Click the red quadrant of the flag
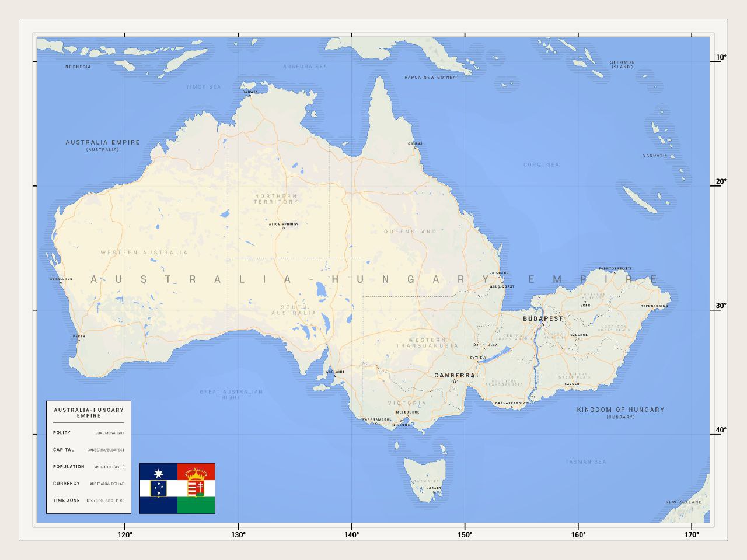Viewport: 747px width, 560px height. coord(196,471)
